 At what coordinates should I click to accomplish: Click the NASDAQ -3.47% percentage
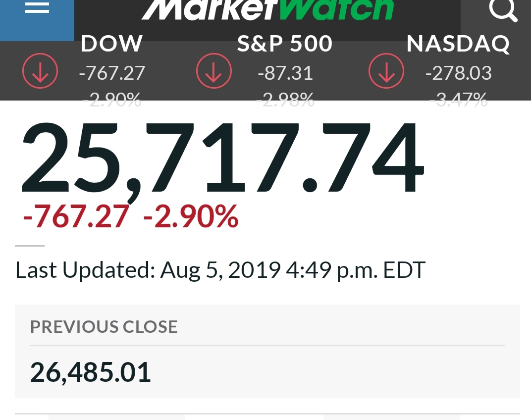pyautogui.click(x=459, y=100)
